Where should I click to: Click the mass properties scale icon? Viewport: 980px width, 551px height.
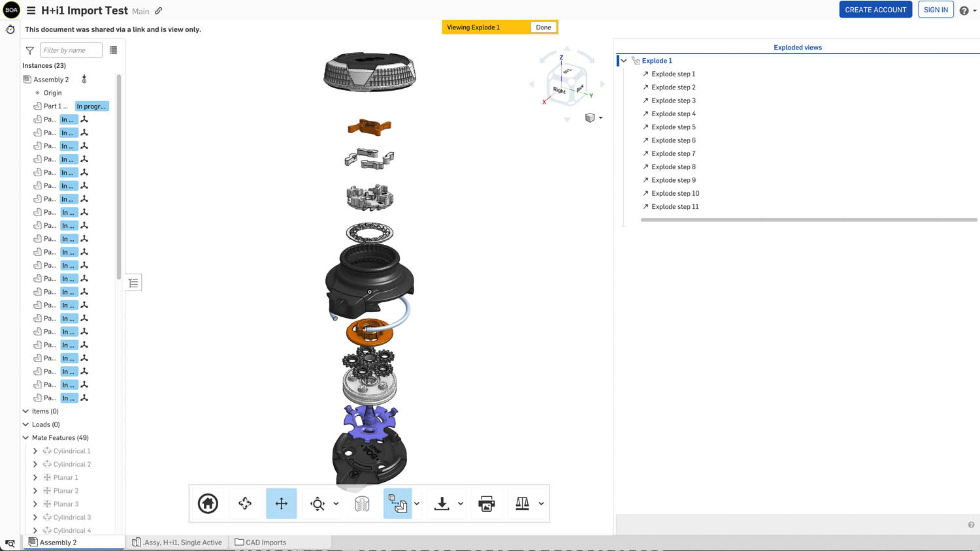pyautogui.click(x=522, y=503)
